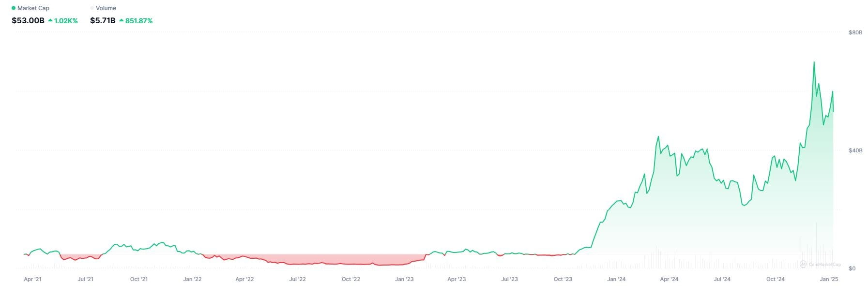Select the Jan '22 date marker
Viewport: 868px width, 296px height.
pyautogui.click(x=192, y=279)
